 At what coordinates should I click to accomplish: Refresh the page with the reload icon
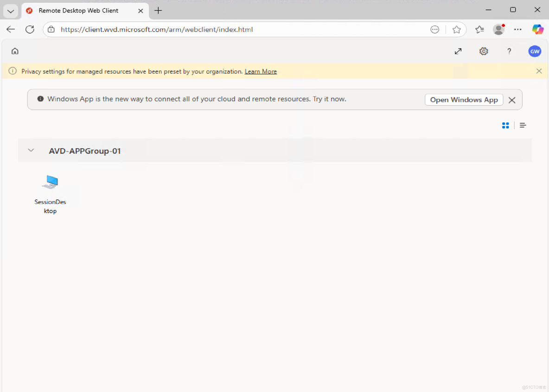30,29
